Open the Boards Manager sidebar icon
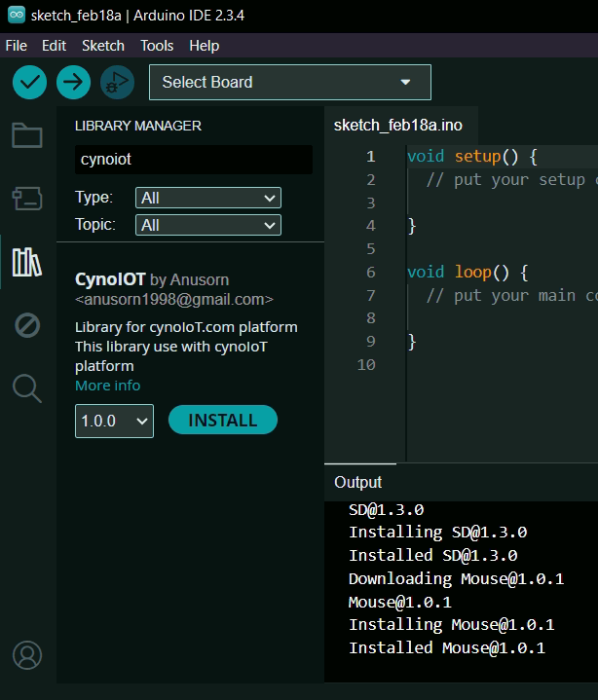The width and height of the screenshot is (598, 700). pyautogui.click(x=27, y=199)
